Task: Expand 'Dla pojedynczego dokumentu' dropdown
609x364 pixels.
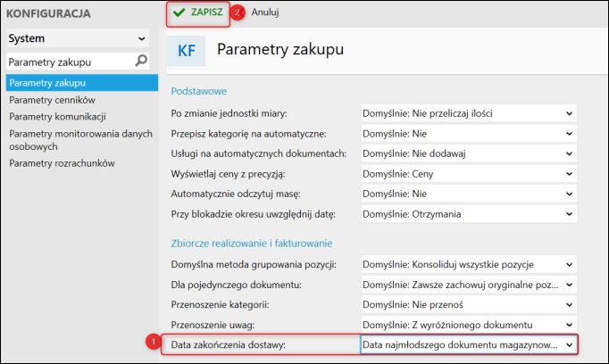Action: [x=469, y=285]
